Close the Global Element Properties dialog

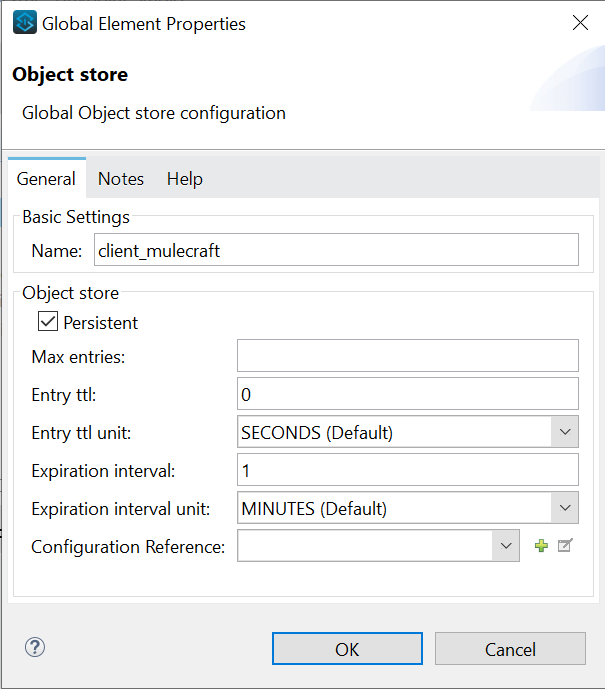coord(580,22)
